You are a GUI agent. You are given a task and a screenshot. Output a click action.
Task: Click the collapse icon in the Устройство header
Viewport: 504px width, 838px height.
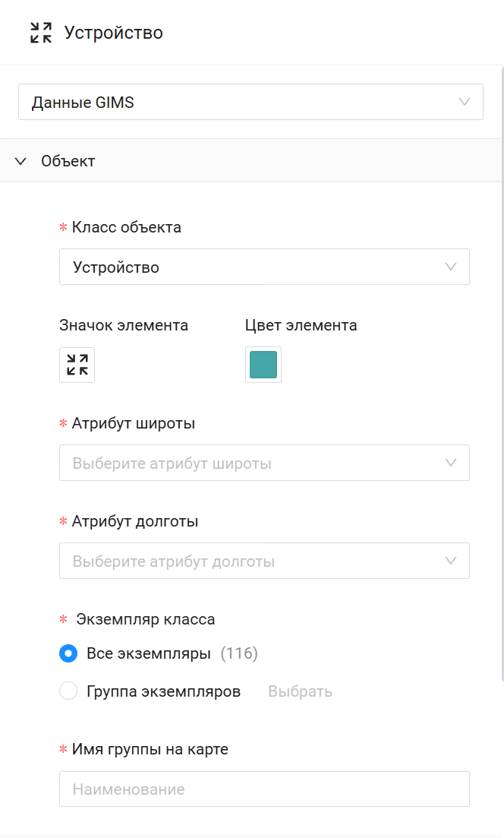[x=41, y=33]
